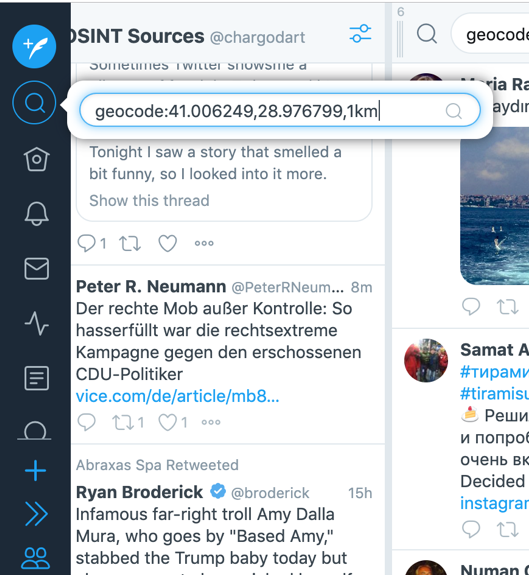Open OSINT Sources column filter options
The image size is (529, 575).
(x=360, y=34)
